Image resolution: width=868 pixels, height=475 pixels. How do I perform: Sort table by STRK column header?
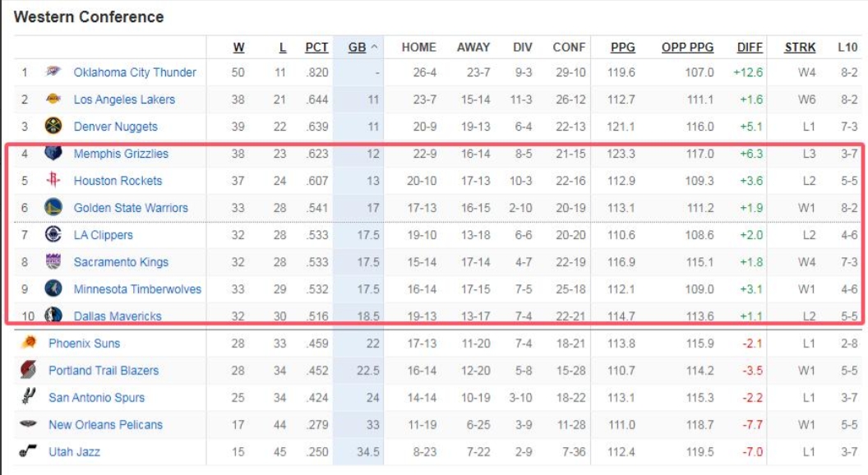coord(800,48)
